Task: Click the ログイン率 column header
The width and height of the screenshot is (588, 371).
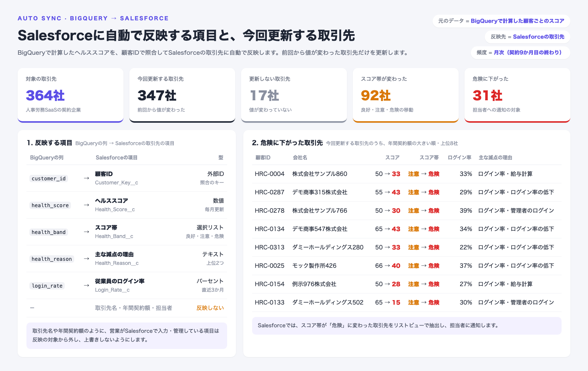Action: pyautogui.click(x=459, y=158)
